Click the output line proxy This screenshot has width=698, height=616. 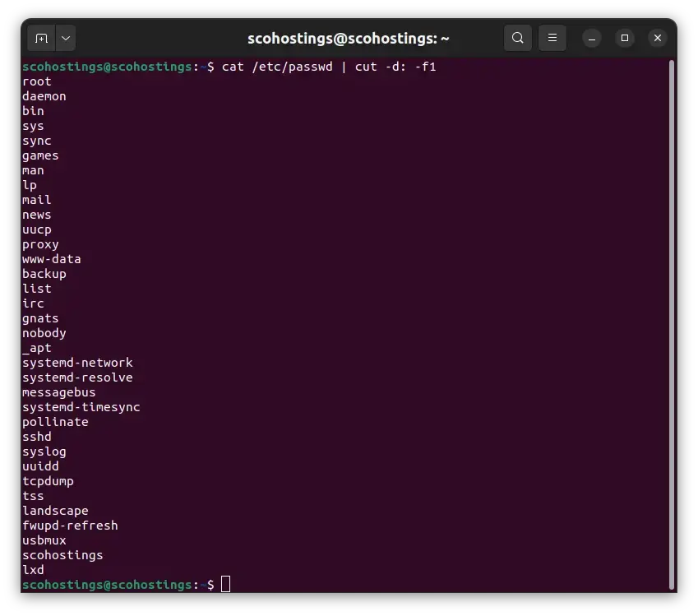tap(40, 244)
